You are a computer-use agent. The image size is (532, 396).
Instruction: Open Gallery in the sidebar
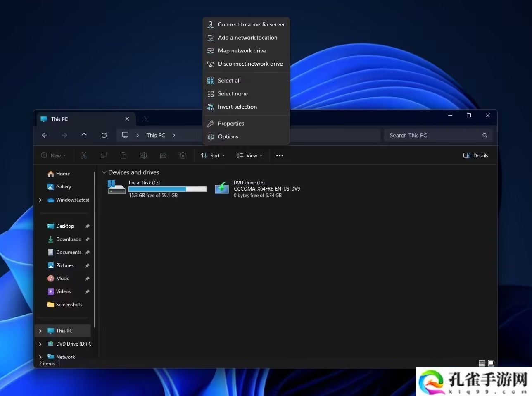[x=59, y=187]
